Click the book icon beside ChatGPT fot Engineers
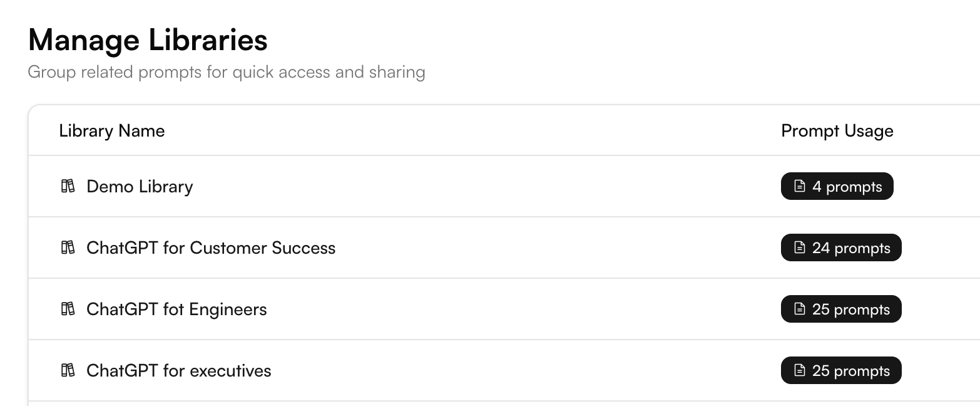This screenshot has width=980, height=406. [68, 309]
